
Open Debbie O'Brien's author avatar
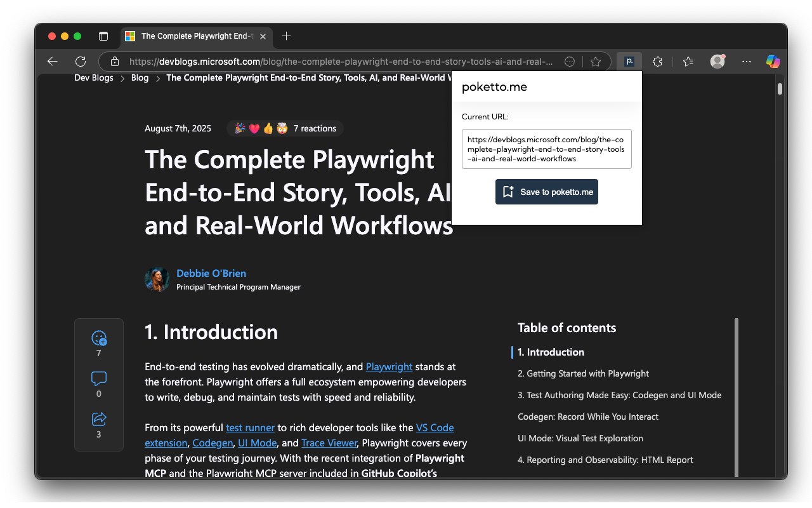[157, 279]
